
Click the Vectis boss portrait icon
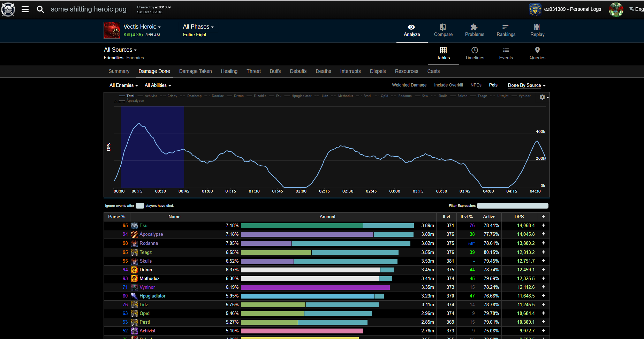click(112, 30)
